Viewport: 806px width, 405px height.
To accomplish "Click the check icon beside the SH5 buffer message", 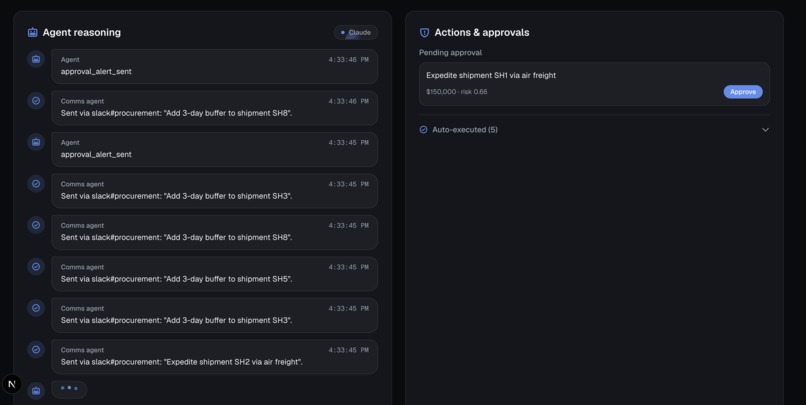I will [x=36, y=266].
